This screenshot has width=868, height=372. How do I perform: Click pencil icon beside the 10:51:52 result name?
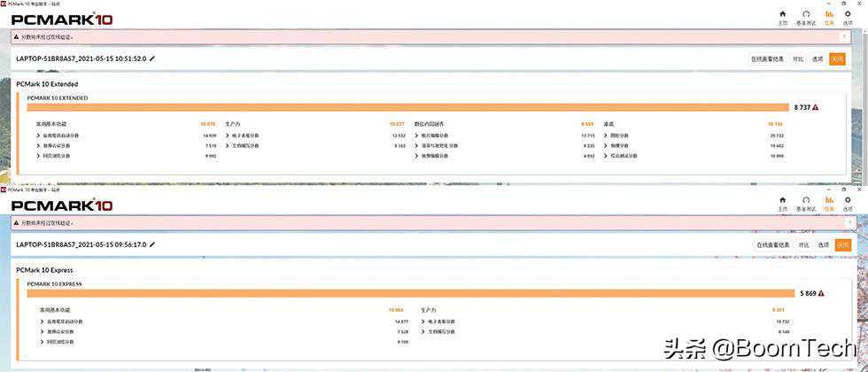click(x=152, y=58)
